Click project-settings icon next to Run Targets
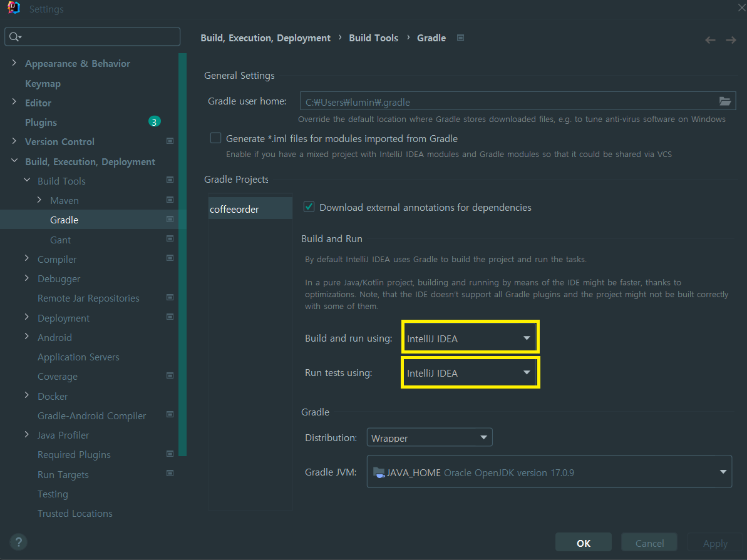The width and height of the screenshot is (747, 560). pyautogui.click(x=170, y=473)
